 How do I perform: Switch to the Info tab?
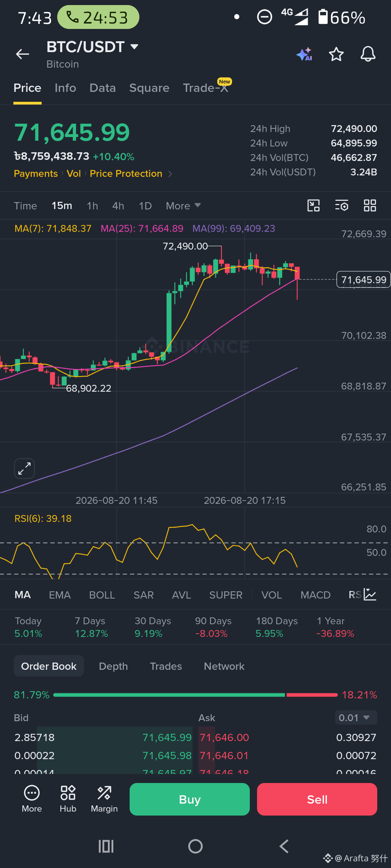(x=66, y=88)
